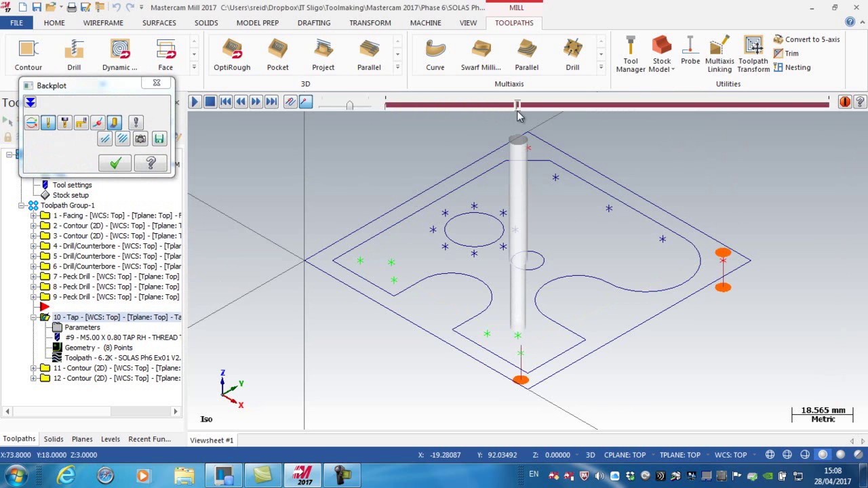Expand the 1 - Facing operation
This screenshot has height=488, width=868.
(34, 216)
